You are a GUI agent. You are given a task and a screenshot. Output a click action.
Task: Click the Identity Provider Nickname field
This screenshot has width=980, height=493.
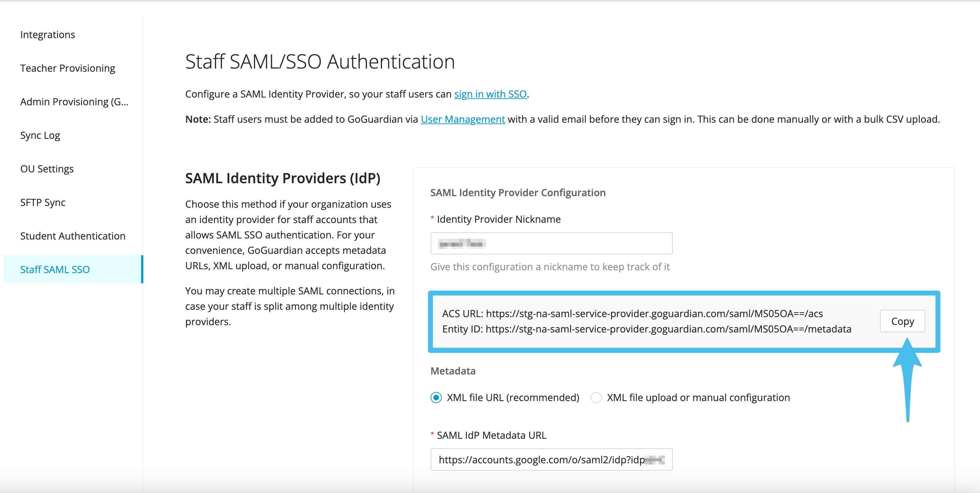point(551,243)
